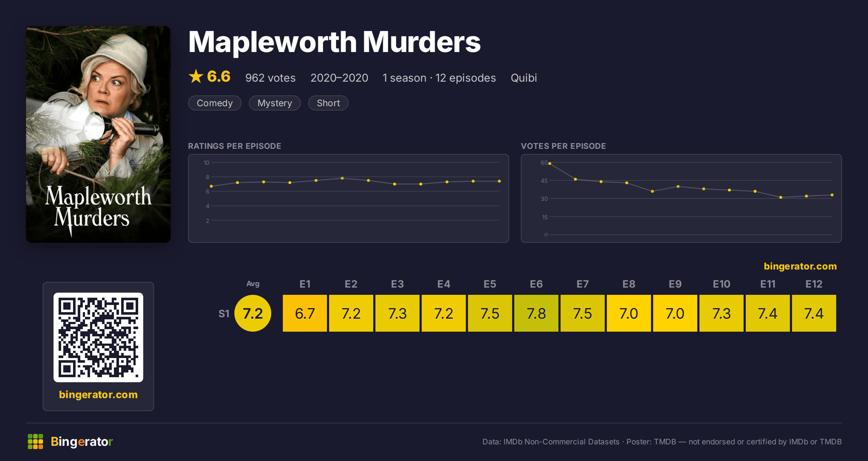Image resolution: width=868 pixels, height=461 pixels.
Task: Click the Bingerator grid logo icon
Action: tap(35, 441)
